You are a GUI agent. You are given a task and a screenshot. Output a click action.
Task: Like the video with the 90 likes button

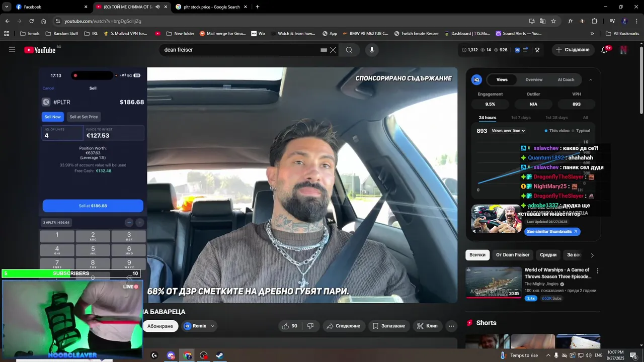(x=290, y=326)
